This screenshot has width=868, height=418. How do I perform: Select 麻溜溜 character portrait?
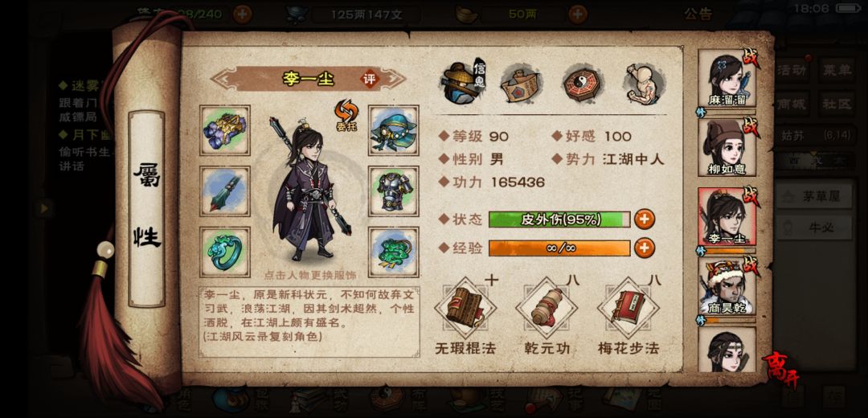point(727,78)
